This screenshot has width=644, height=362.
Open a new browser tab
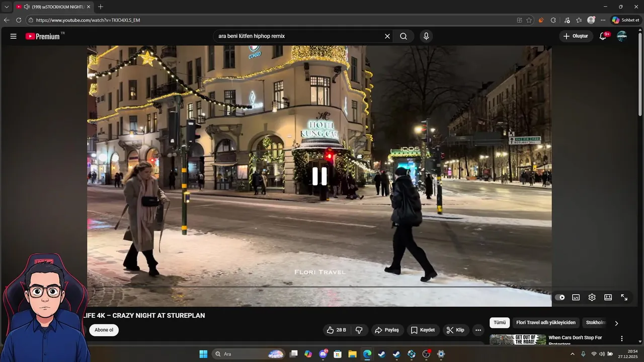point(101,7)
